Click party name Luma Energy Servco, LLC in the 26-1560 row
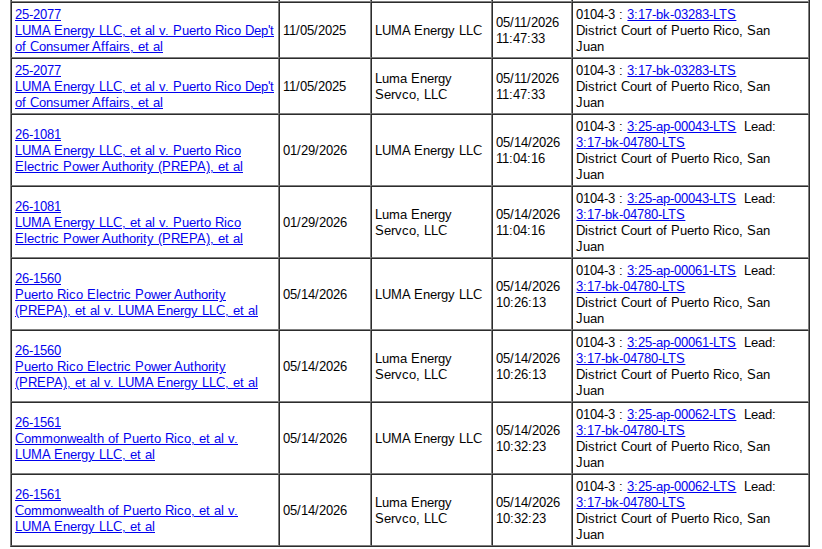The image size is (822, 549). pos(413,366)
